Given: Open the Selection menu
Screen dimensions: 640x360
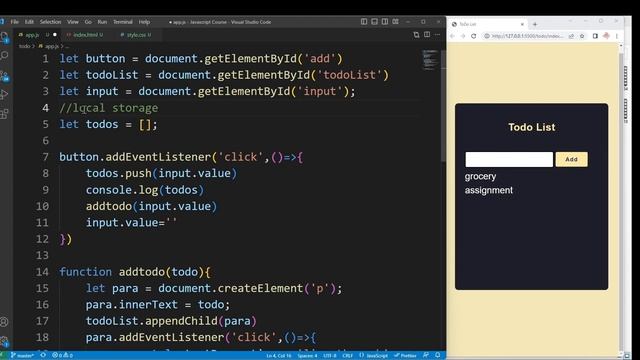Looking at the screenshot, I should [51, 22].
